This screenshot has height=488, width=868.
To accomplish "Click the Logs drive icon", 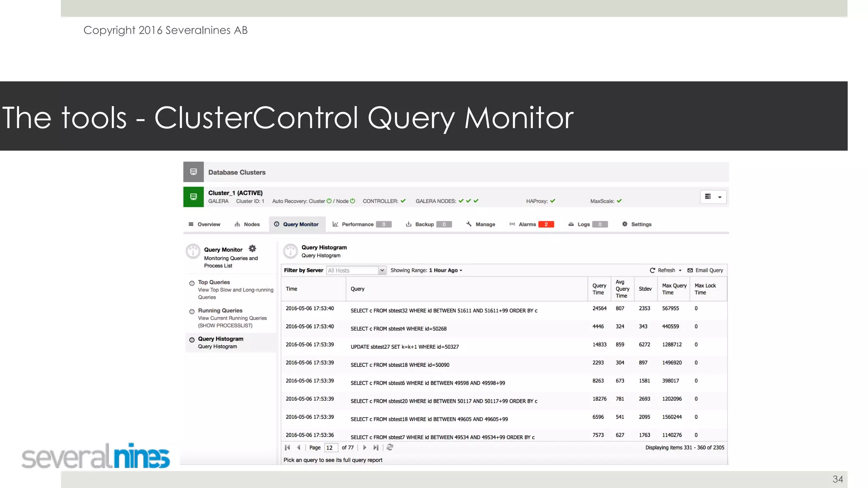I will pos(571,224).
